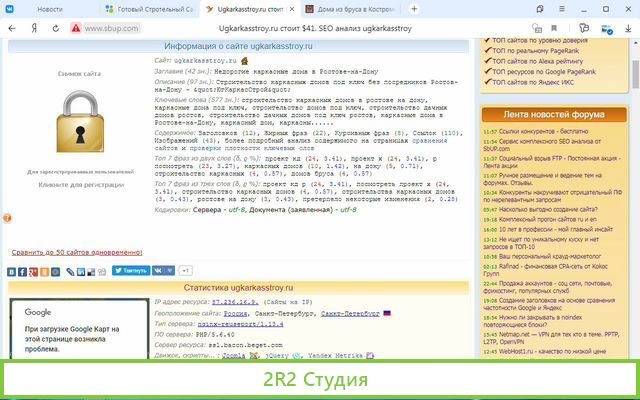Image resolution: width=640 pixels, height=400 pixels.
Task: Click the VK like button
Action: click(157, 271)
